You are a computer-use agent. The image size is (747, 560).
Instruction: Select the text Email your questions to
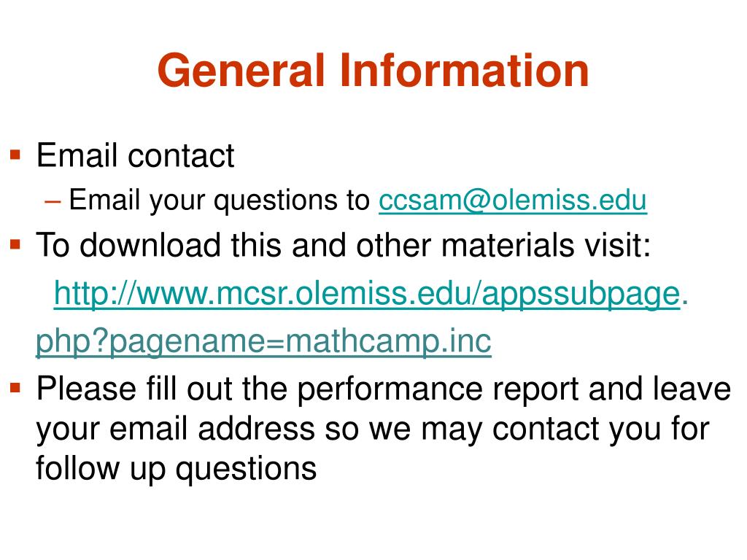(x=220, y=200)
